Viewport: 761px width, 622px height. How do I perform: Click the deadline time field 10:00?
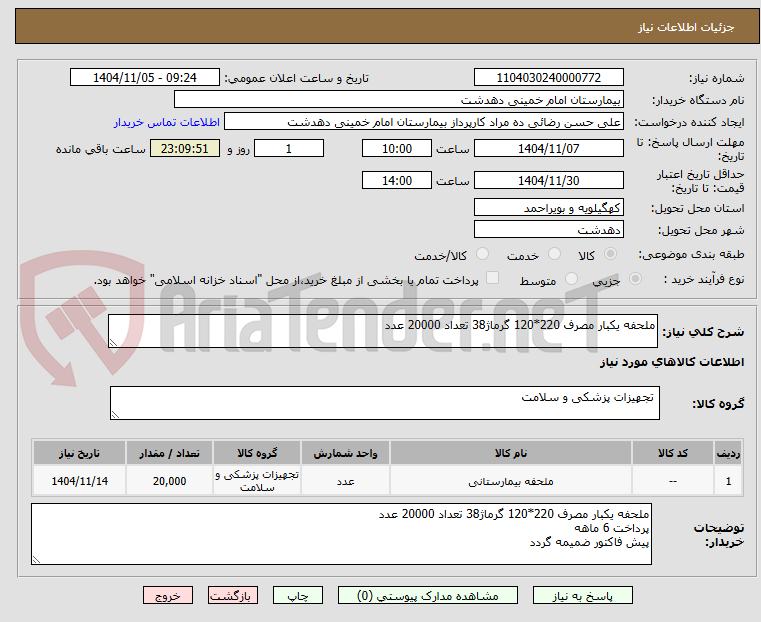[397, 148]
